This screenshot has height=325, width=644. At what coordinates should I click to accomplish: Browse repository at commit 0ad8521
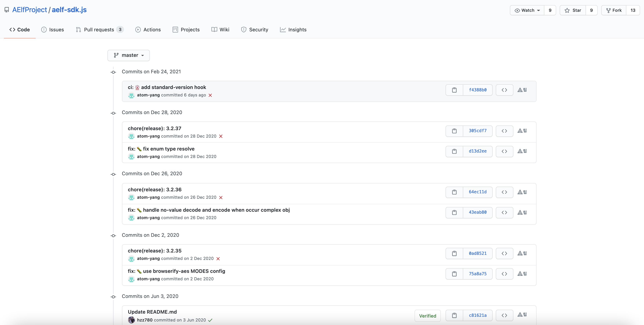504,254
